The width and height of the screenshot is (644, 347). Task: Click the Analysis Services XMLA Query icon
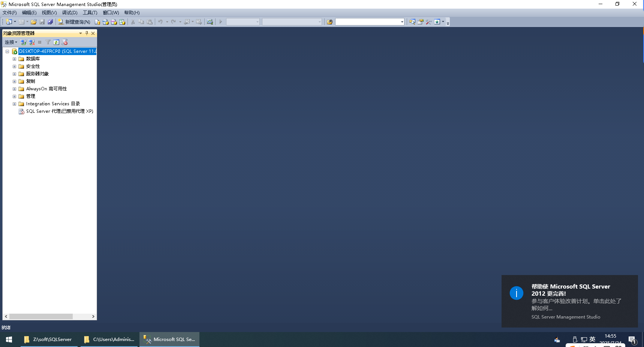tap(122, 22)
